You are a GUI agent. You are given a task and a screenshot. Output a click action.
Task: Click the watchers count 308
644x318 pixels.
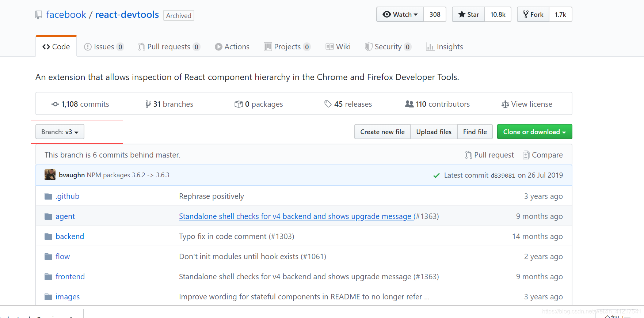435,14
